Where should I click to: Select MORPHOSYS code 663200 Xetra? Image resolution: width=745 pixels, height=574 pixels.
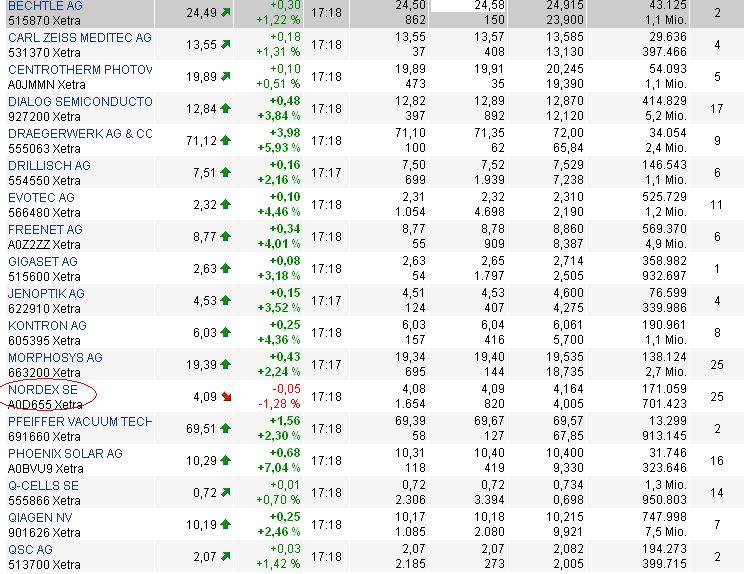coord(44,373)
